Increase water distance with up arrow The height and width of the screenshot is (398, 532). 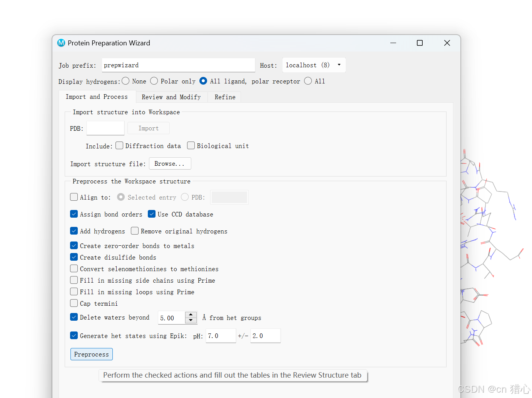pos(191,315)
